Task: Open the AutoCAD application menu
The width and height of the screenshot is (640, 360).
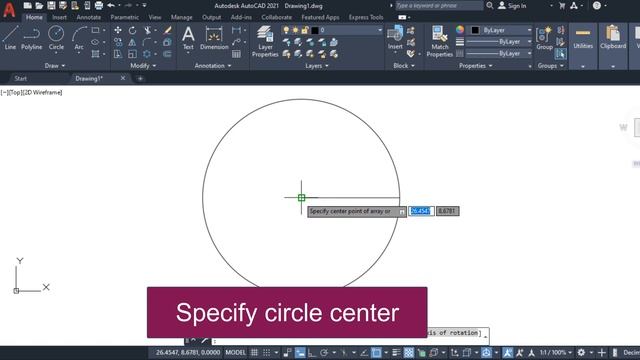Action: 9,9
